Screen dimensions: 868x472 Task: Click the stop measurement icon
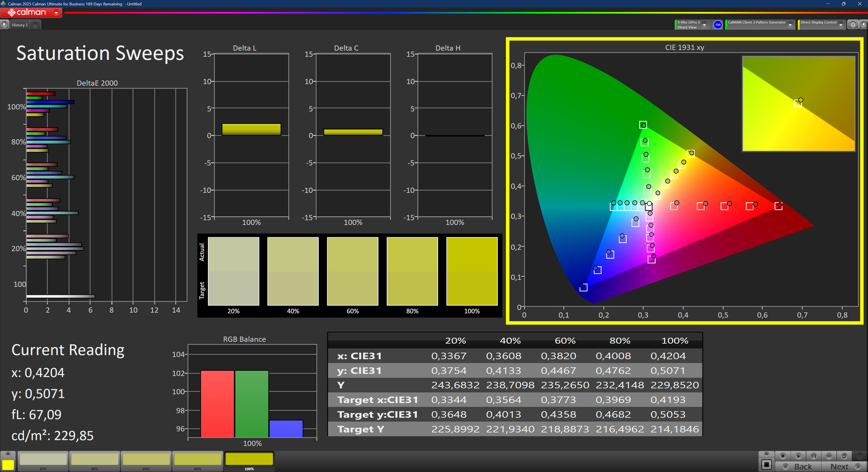click(783, 456)
